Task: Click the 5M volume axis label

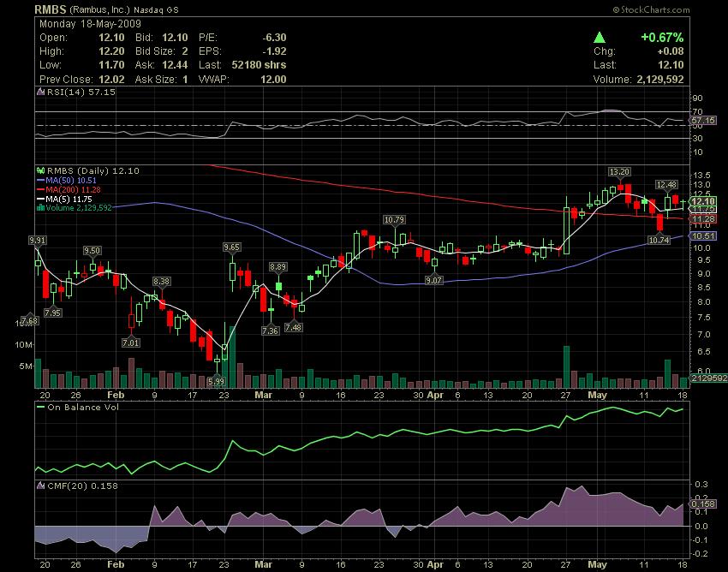Action: pyautogui.click(x=26, y=366)
